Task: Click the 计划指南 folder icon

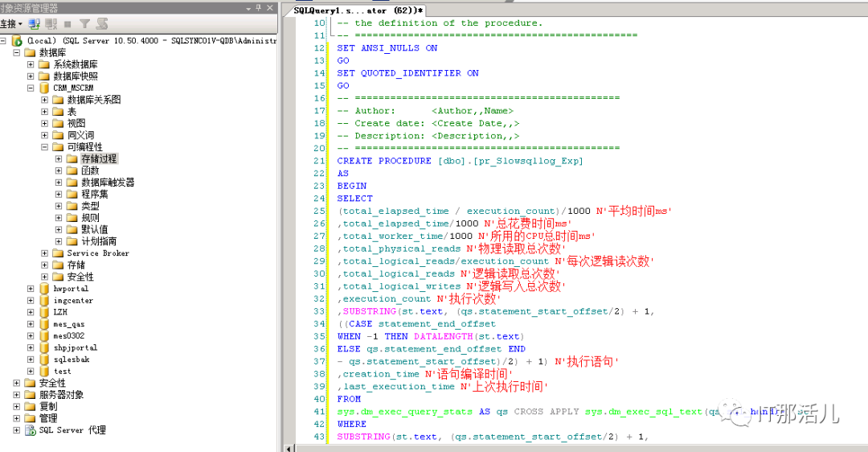Action: pos(72,241)
